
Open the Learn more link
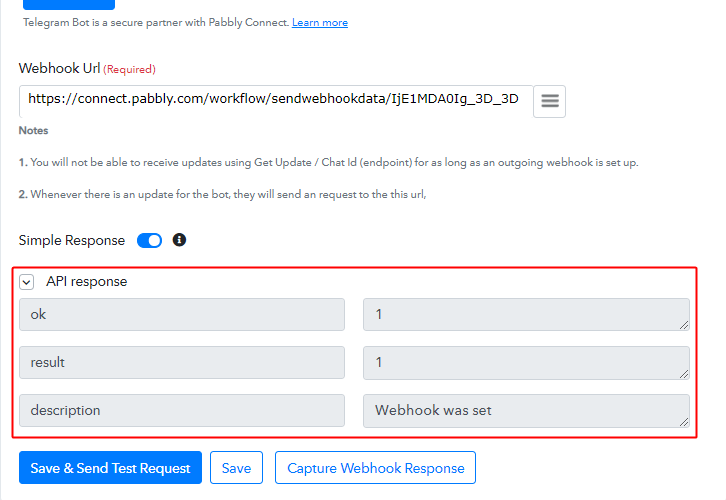tap(319, 23)
